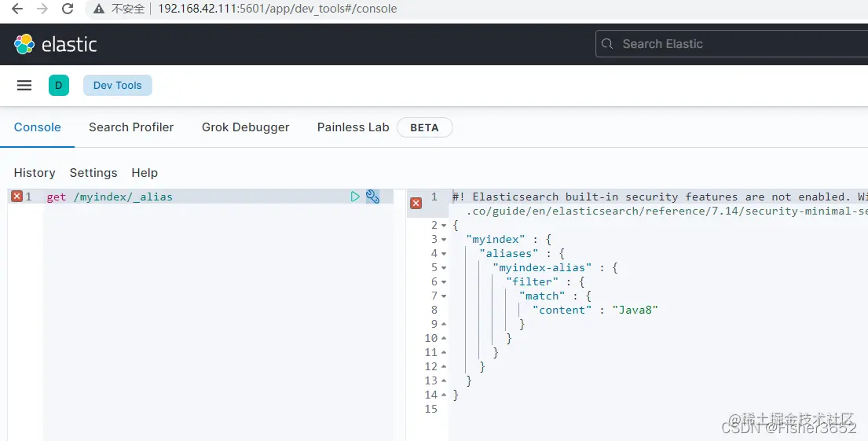The image size is (868, 441).
Task: Open the console Help
Action: pyautogui.click(x=145, y=173)
